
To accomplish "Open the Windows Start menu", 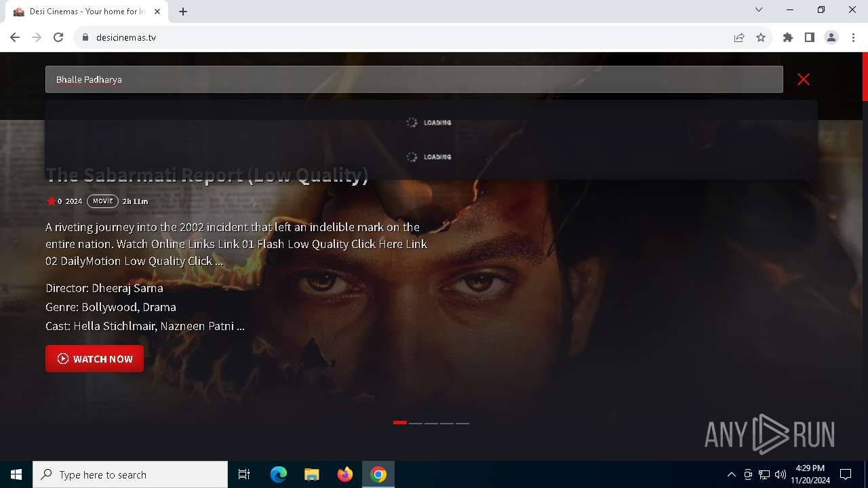I will tap(16, 474).
